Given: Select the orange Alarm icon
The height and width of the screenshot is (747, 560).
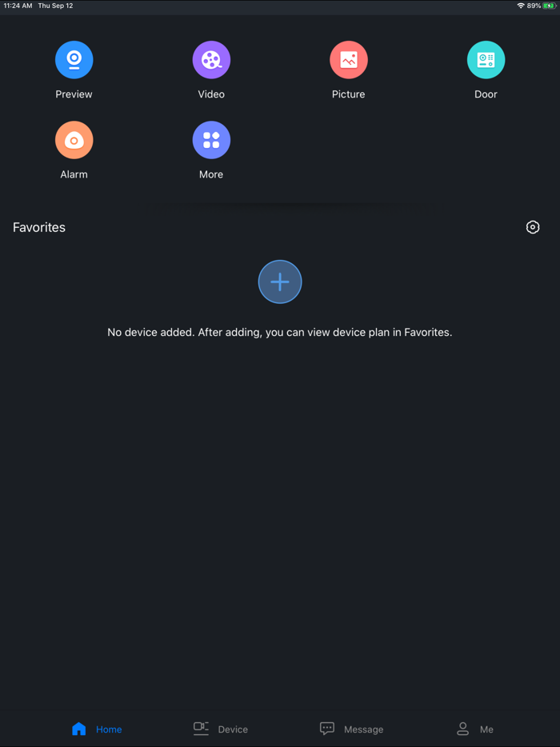Looking at the screenshot, I should [74, 140].
